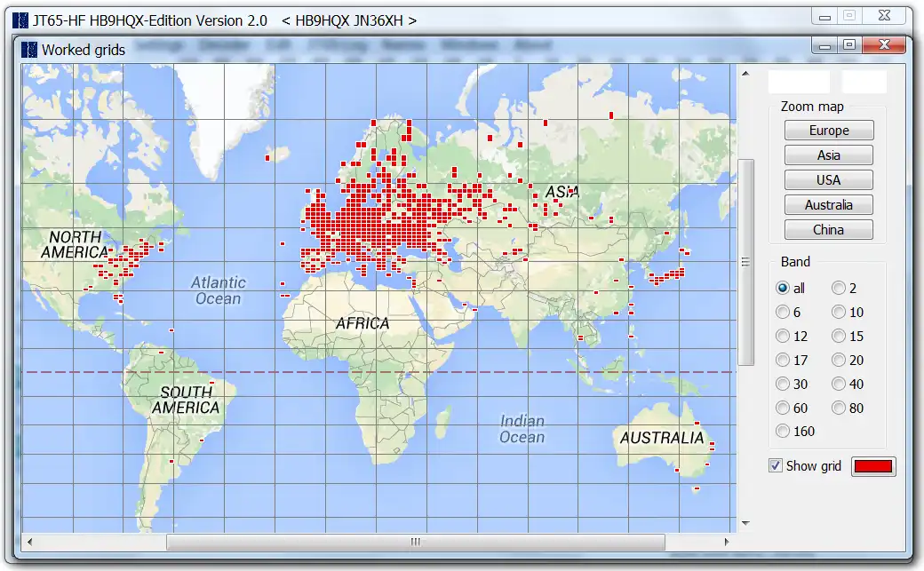This screenshot has width=924, height=571.
Task: Close the Worked grids window
Action: 884,44
